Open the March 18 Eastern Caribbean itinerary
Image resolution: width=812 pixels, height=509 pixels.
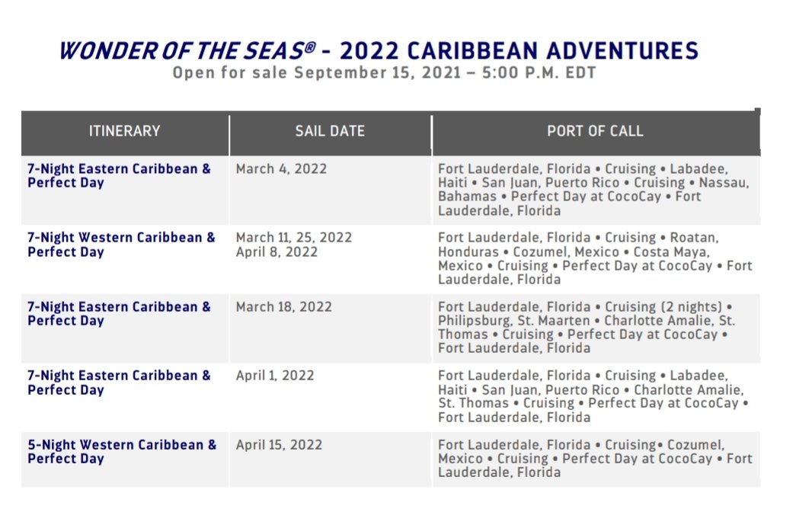(119, 313)
